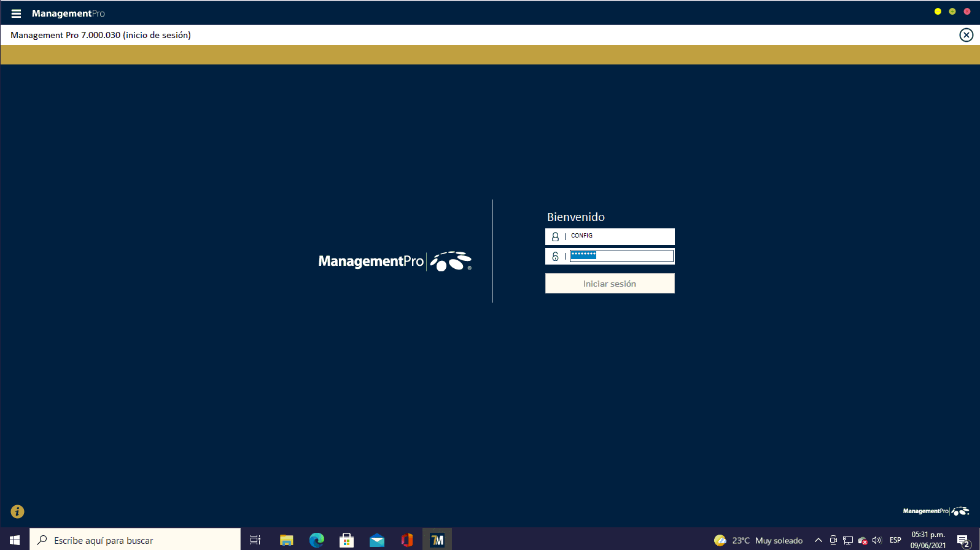Click the info icon at bottom left
The width and height of the screenshot is (980, 550).
click(17, 511)
